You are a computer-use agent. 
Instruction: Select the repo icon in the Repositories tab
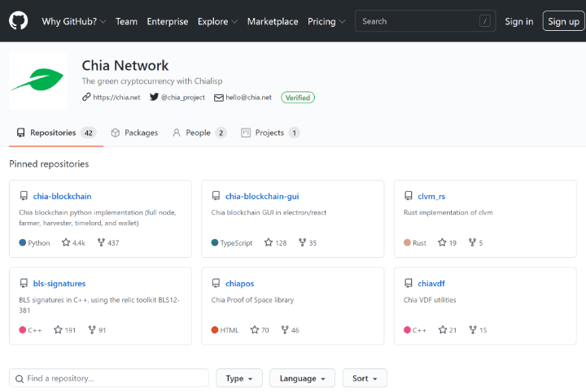pyautogui.click(x=21, y=133)
